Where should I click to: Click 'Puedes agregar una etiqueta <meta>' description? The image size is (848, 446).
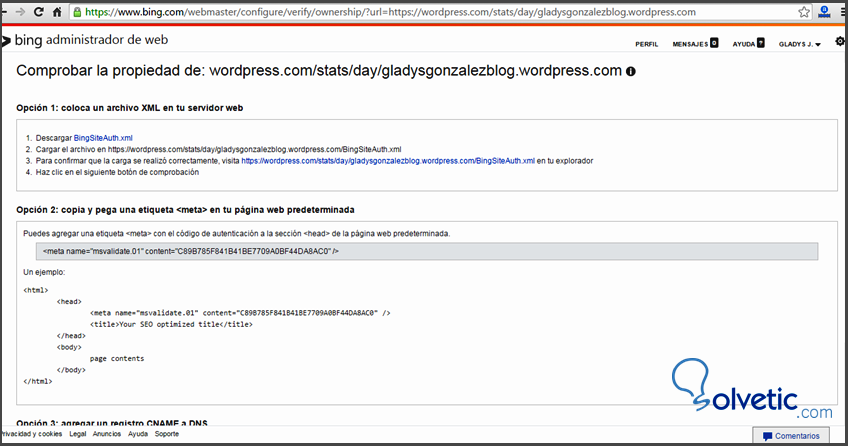236,234
